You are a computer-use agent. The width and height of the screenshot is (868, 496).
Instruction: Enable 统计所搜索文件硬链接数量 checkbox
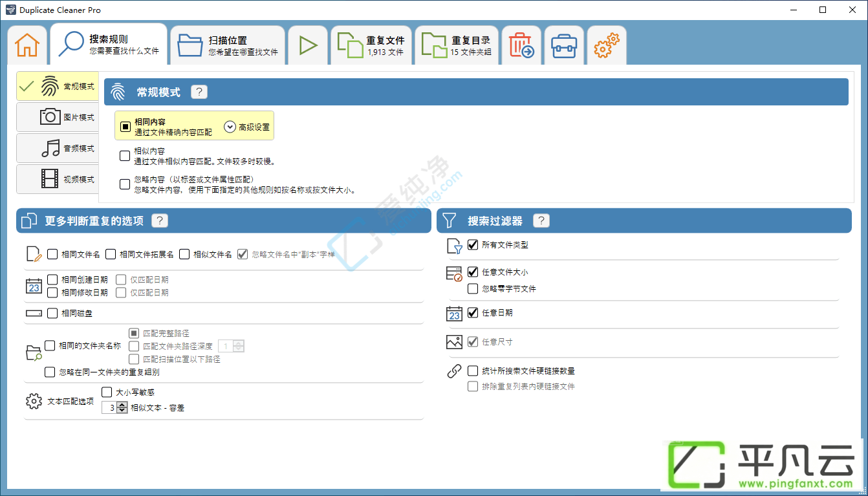(473, 371)
